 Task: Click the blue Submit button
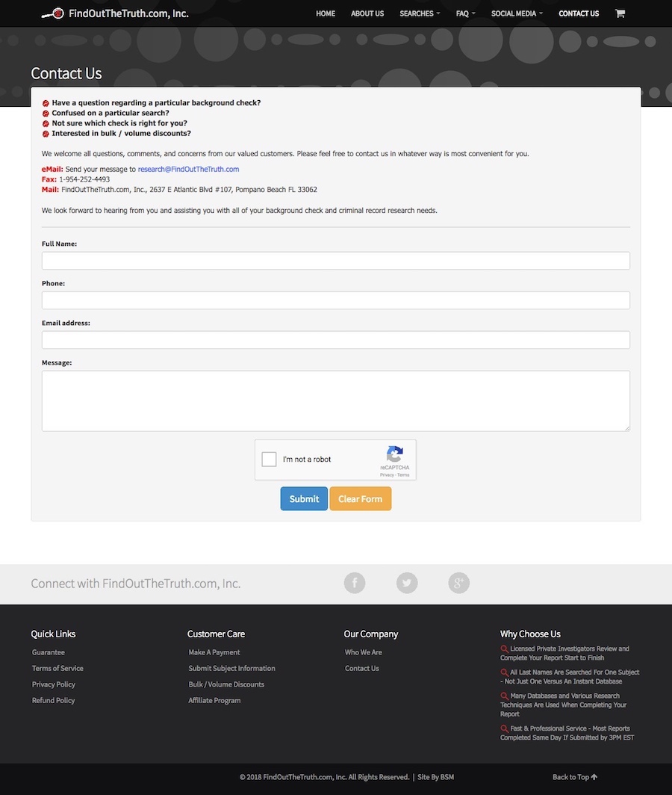point(304,499)
